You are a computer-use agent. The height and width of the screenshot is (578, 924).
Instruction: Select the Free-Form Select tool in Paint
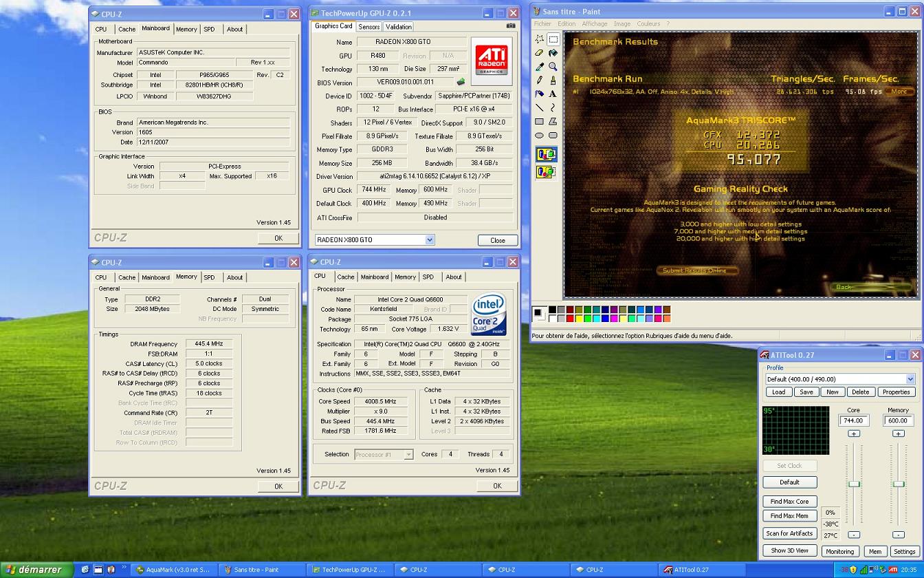tap(540, 39)
